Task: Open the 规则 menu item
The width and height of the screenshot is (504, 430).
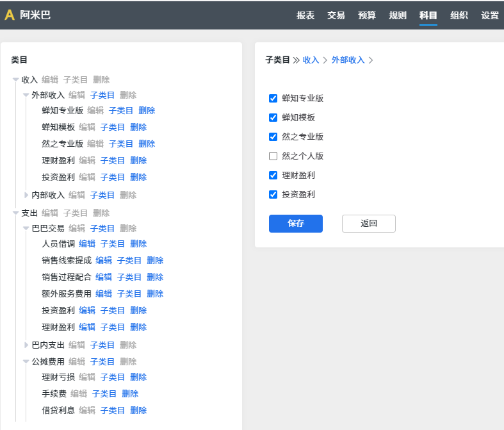Action: pos(397,15)
